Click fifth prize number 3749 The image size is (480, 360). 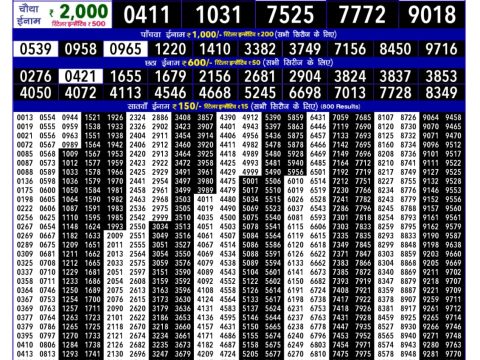(x=305, y=49)
